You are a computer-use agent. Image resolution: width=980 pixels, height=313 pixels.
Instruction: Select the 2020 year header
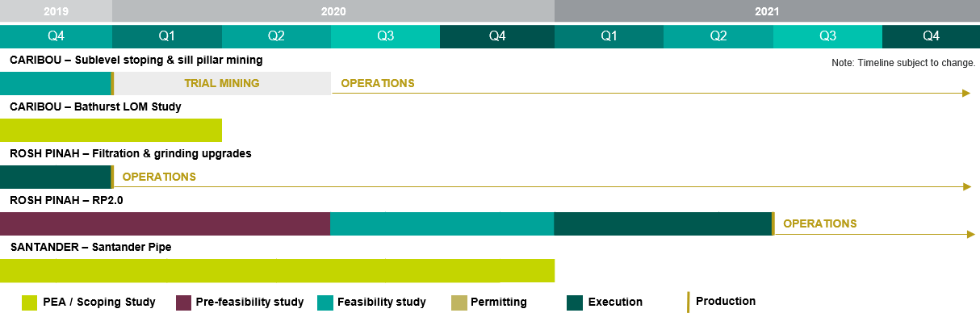point(333,11)
